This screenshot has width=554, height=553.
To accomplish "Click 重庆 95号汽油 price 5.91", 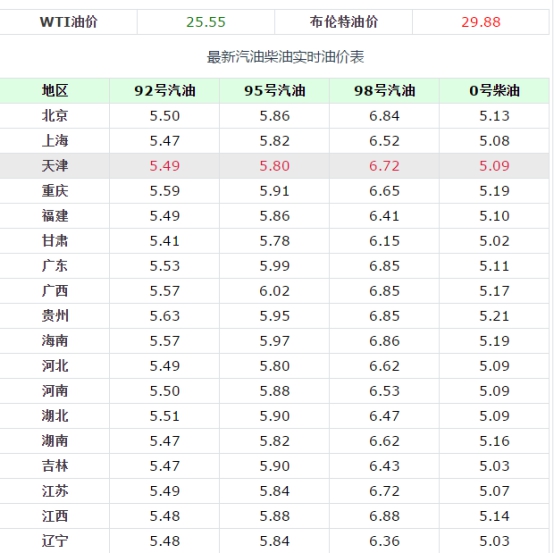I will click(x=275, y=191).
